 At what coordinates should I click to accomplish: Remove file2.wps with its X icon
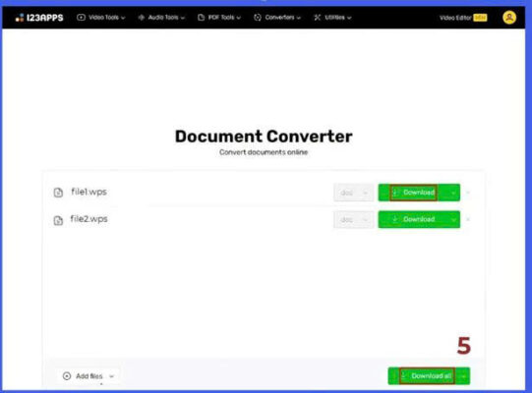468,220
